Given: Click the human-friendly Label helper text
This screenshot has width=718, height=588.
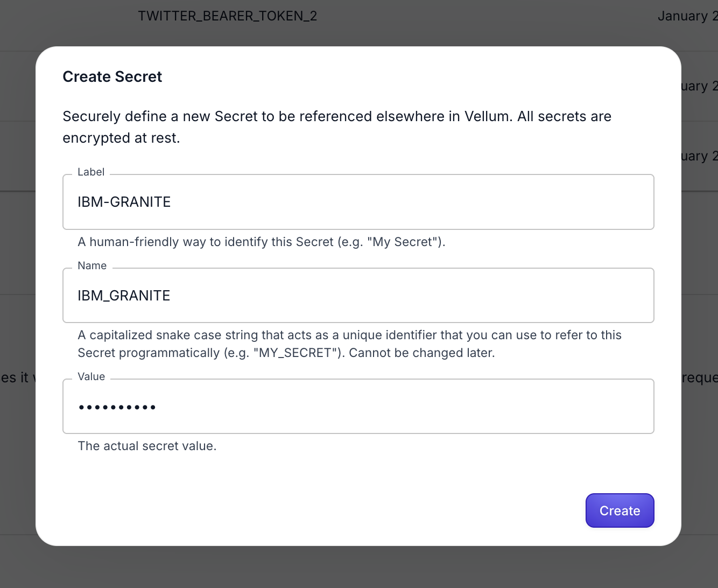Looking at the screenshot, I should 262,242.
